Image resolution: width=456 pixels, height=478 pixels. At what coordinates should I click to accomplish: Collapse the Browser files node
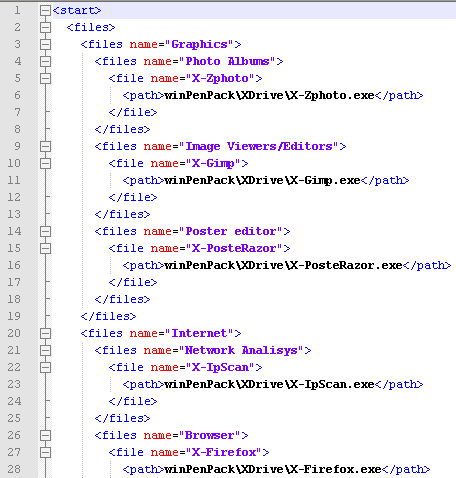pos(45,435)
